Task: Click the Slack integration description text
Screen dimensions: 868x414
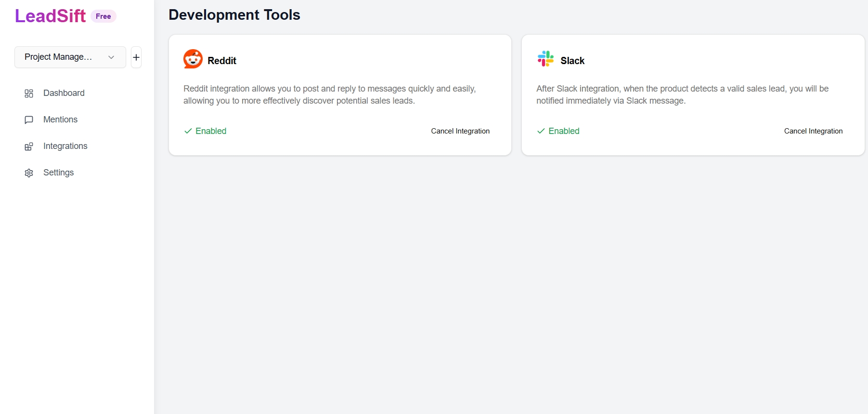Action: tap(683, 94)
